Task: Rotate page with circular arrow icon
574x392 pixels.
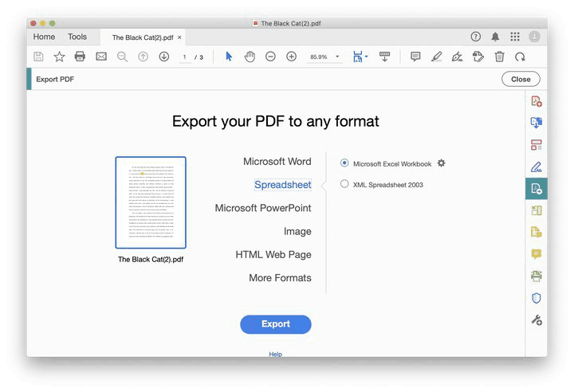Action: (520, 57)
